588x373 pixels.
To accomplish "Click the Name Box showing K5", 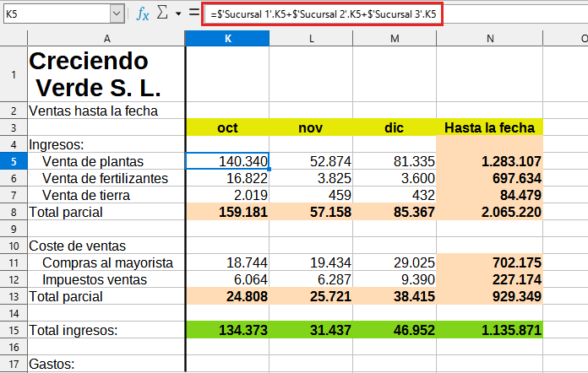I will [x=57, y=14].
